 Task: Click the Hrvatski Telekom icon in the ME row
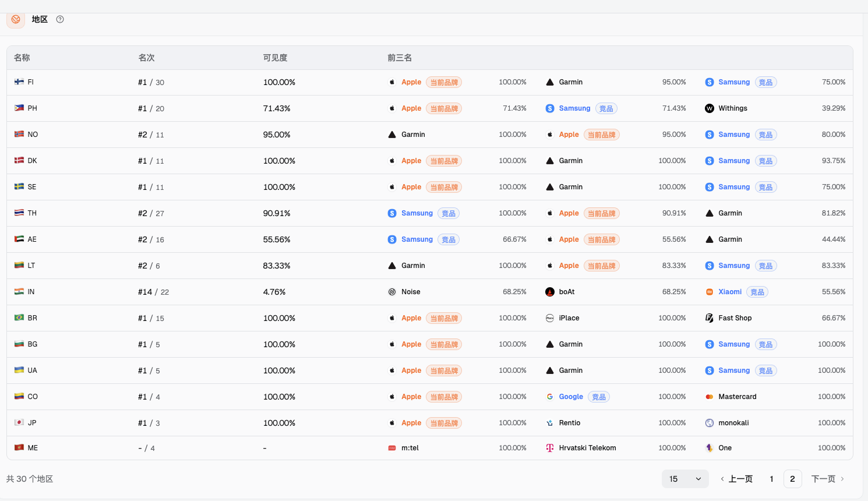click(x=550, y=448)
